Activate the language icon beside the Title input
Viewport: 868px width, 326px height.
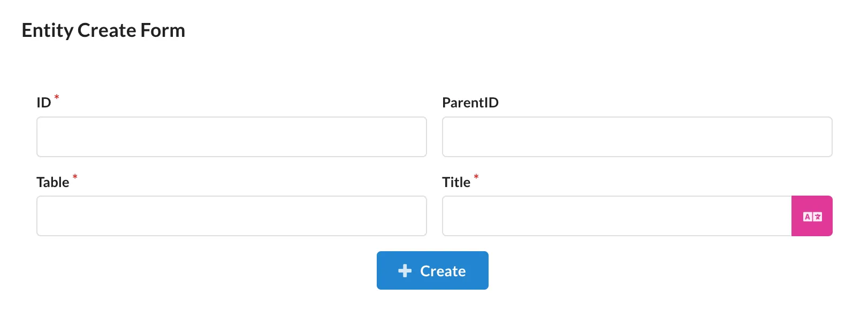(812, 216)
